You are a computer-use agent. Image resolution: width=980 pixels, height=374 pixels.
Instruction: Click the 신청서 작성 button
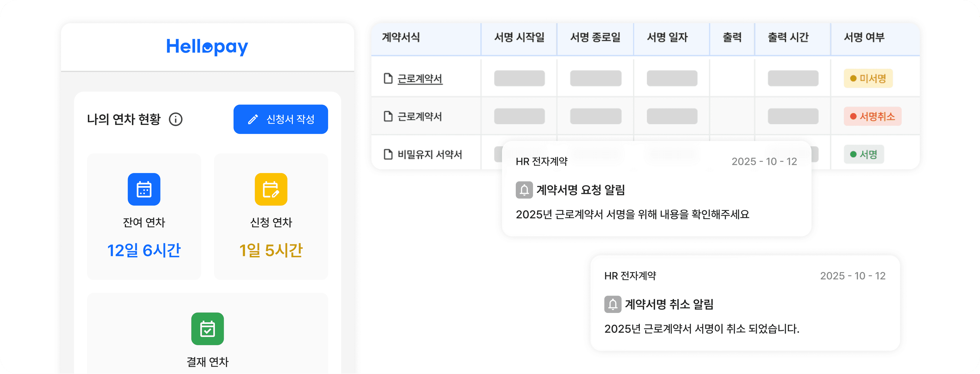pos(280,119)
